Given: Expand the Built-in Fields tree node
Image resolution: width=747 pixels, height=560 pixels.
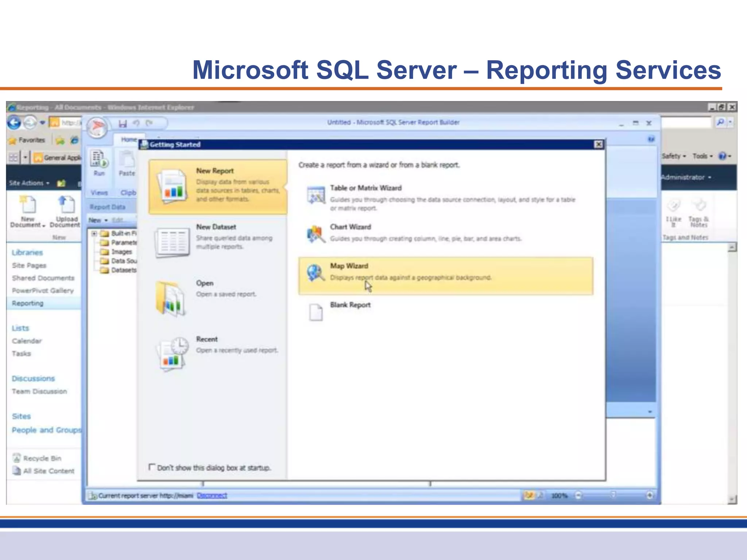Looking at the screenshot, I should (94, 233).
